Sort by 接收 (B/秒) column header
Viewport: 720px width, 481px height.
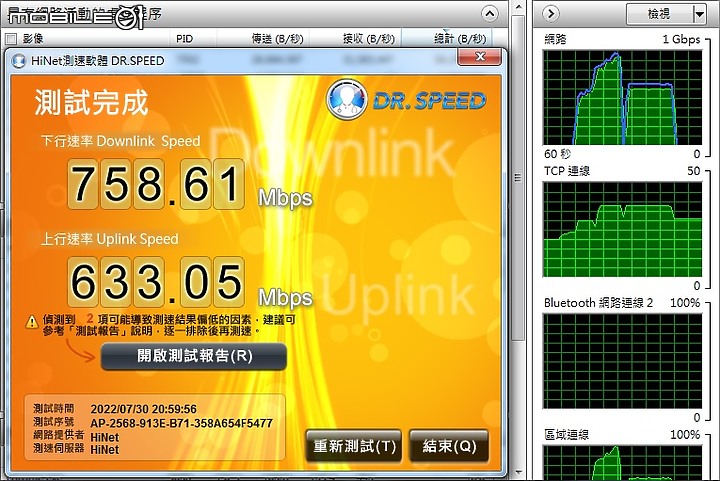(x=369, y=39)
